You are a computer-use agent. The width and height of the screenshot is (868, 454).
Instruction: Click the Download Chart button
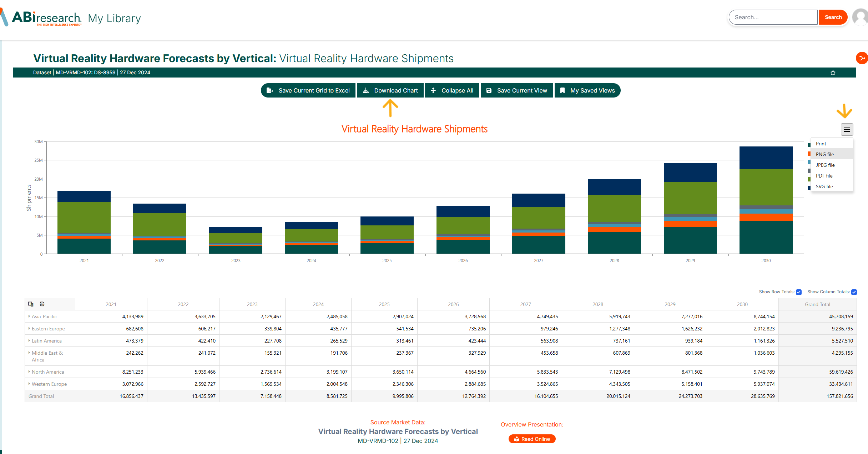click(390, 90)
